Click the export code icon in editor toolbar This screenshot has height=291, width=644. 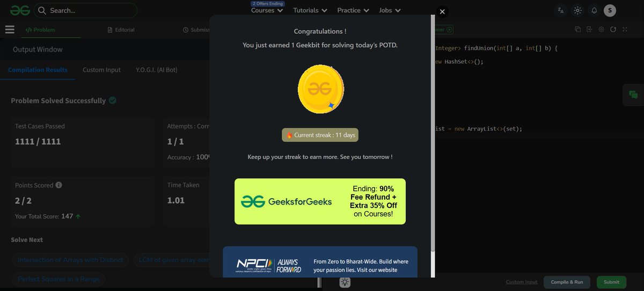coord(589,30)
